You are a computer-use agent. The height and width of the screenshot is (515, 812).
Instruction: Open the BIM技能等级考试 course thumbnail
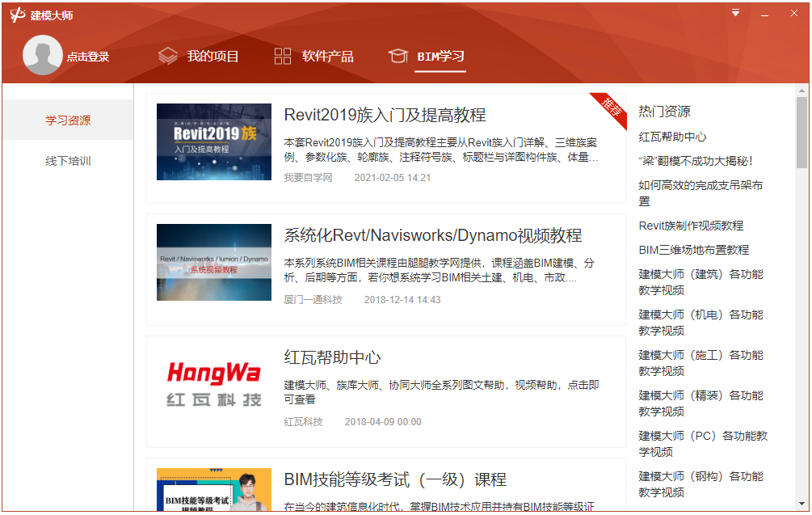tap(214, 490)
